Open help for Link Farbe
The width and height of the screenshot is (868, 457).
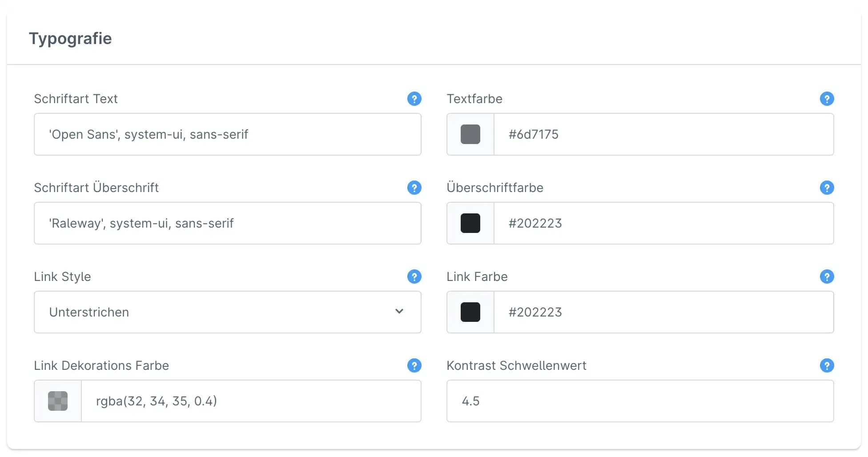point(827,277)
